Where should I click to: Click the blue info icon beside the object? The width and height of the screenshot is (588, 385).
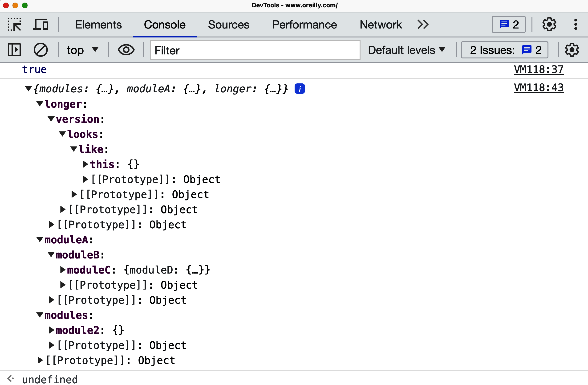[300, 89]
